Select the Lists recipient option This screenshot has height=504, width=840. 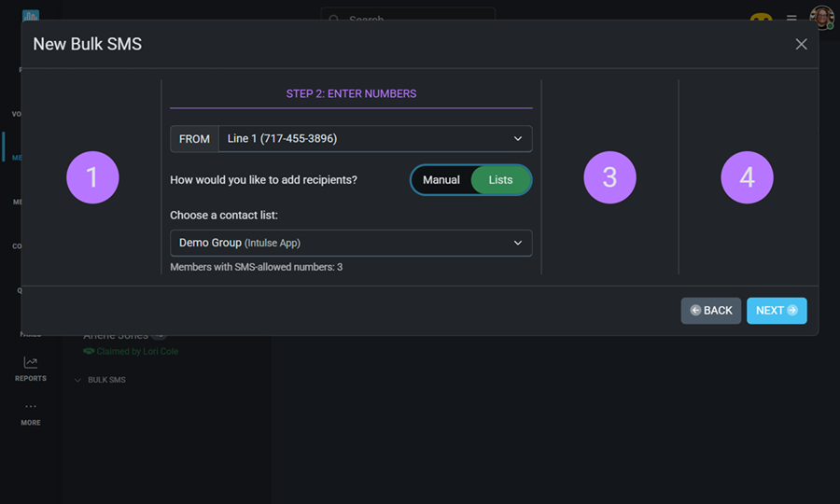[x=500, y=180]
